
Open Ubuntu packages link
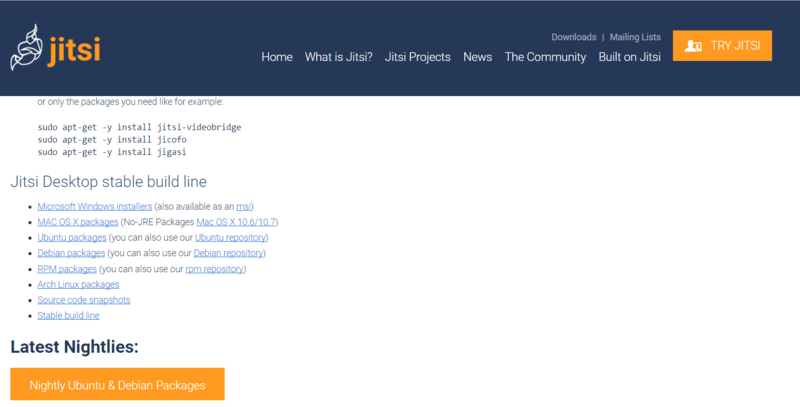click(x=71, y=238)
